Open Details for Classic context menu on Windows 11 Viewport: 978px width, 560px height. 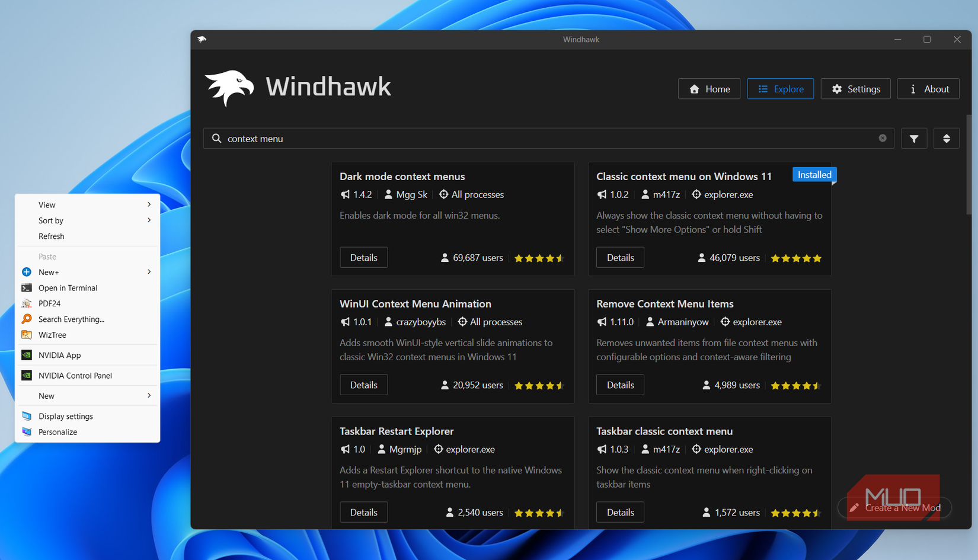(620, 258)
